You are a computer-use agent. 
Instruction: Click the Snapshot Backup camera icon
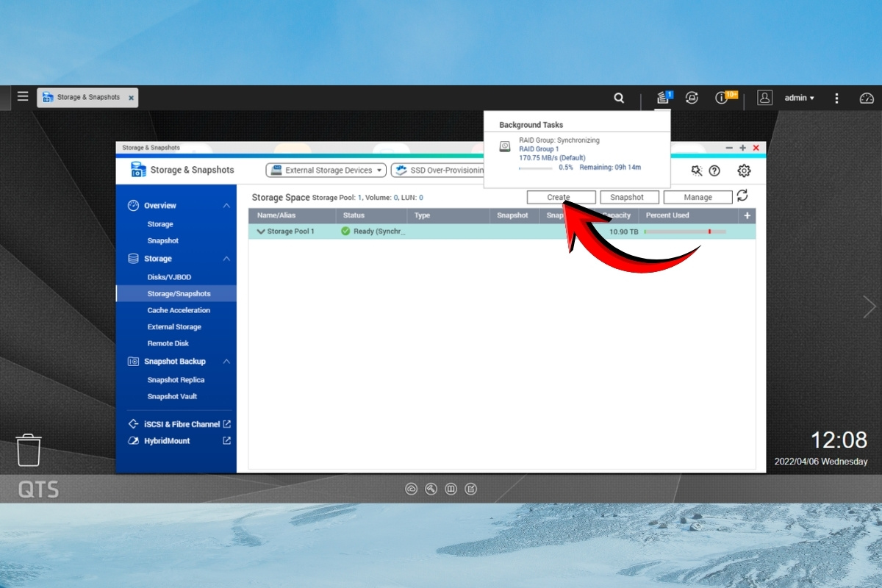pyautogui.click(x=133, y=362)
